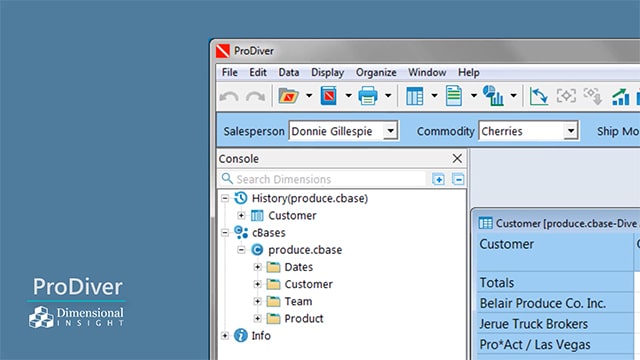This screenshot has height=360, width=640.
Task: Click the Info label in tree
Action: [261, 336]
